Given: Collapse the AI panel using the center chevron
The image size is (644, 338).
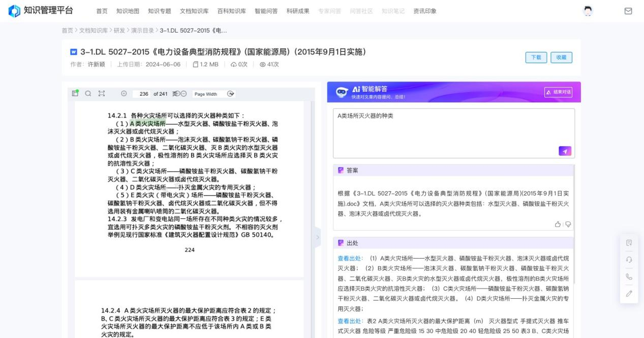Looking at the screenshot, I should [317, 237].
